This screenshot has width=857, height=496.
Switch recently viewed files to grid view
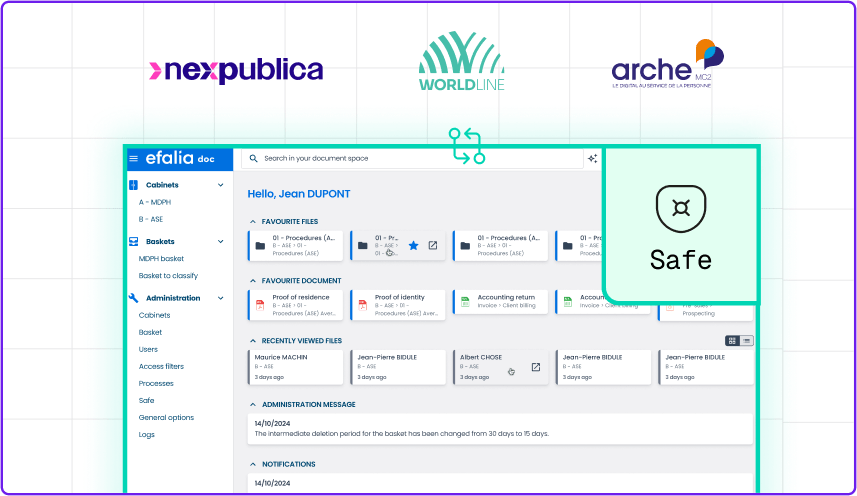(x=732, y=341)
